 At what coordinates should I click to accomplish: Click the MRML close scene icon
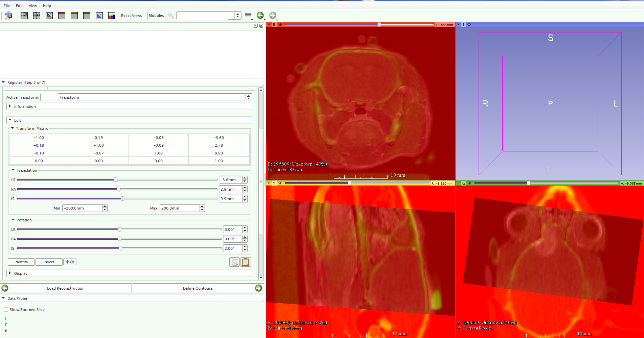point(9,16)
